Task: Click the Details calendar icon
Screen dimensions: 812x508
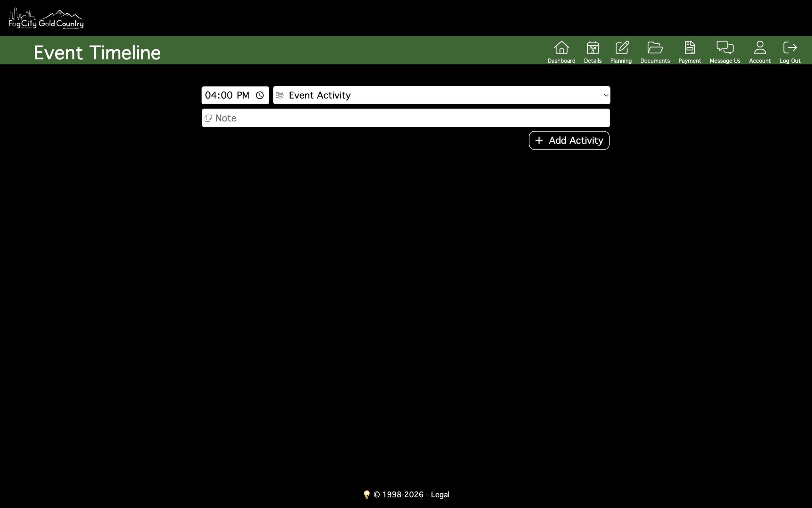Action: (x=592, y=48)
